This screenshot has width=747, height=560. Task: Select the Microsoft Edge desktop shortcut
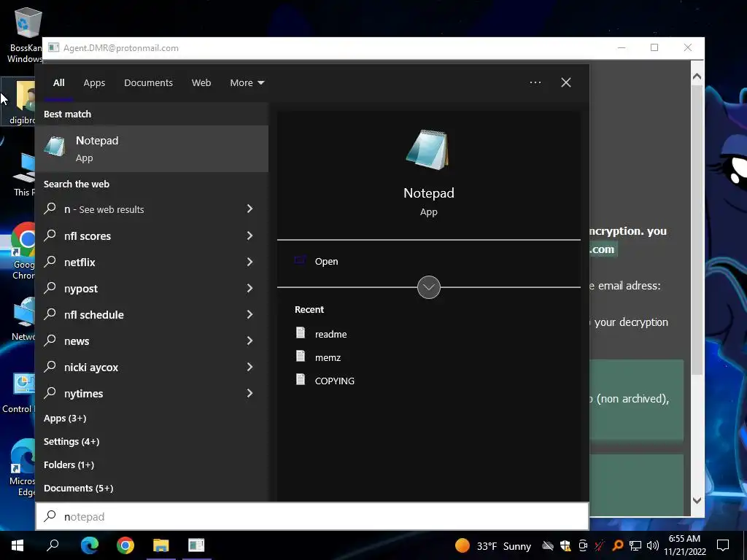[23, 469]
